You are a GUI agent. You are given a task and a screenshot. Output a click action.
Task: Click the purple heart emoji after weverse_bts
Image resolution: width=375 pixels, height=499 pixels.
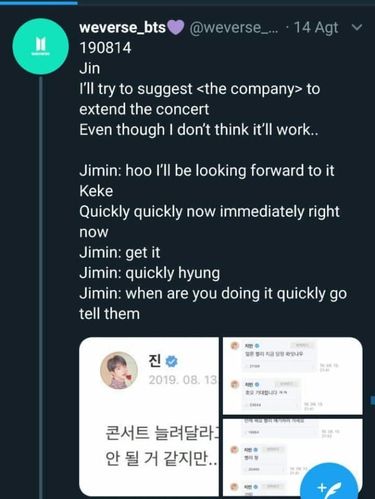coord(175,27)
